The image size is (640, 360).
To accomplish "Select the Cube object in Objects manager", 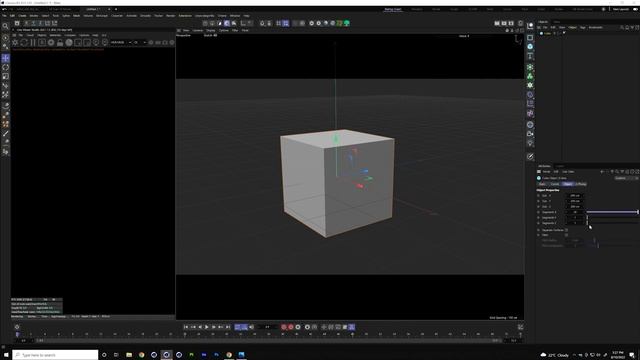I will (547, 33).
